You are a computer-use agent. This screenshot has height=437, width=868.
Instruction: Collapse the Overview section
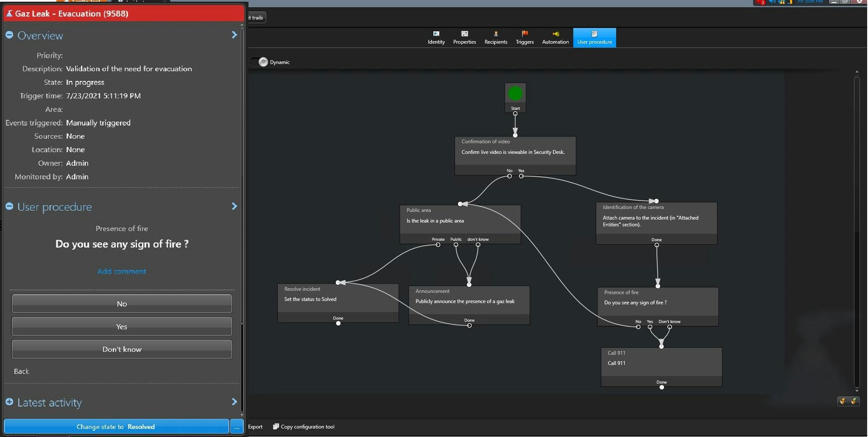coord(9,35)
